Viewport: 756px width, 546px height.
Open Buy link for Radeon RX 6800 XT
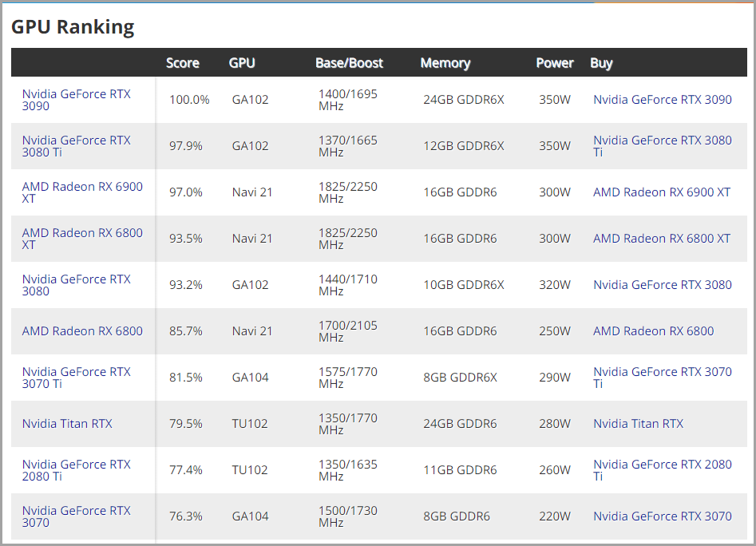pos(661,239)
